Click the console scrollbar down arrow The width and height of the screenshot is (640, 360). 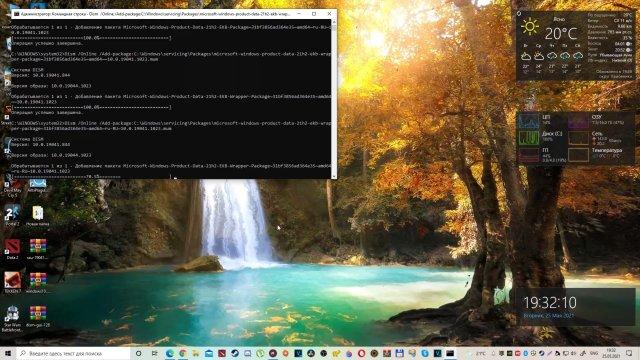(x=334, y=176)
